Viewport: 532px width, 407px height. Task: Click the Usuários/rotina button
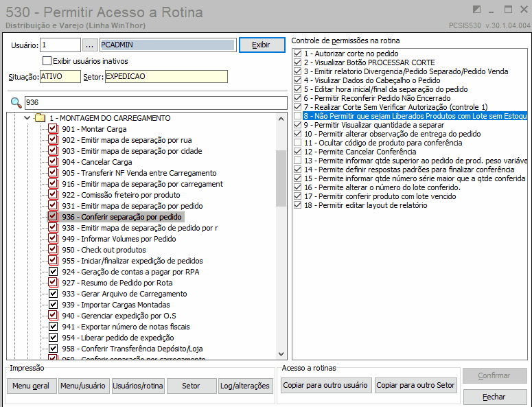(x=138, y=386)
